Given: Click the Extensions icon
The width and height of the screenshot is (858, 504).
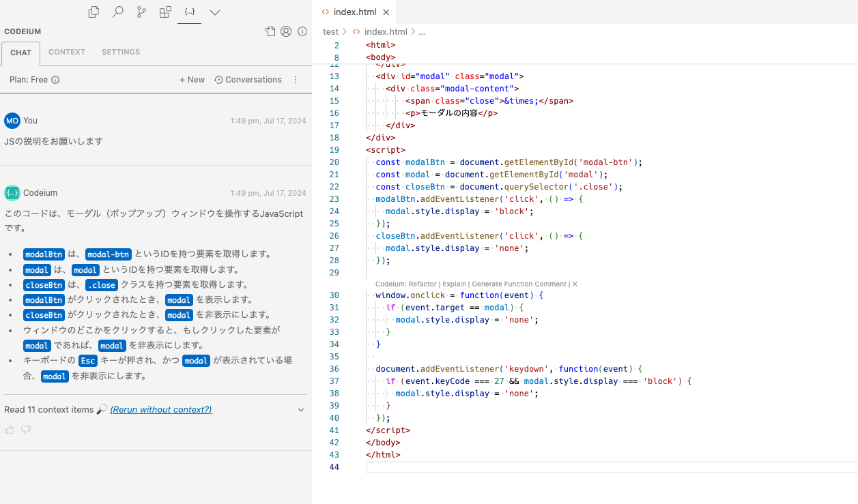Looking at the screenshot, I should (x=165, y=12).
